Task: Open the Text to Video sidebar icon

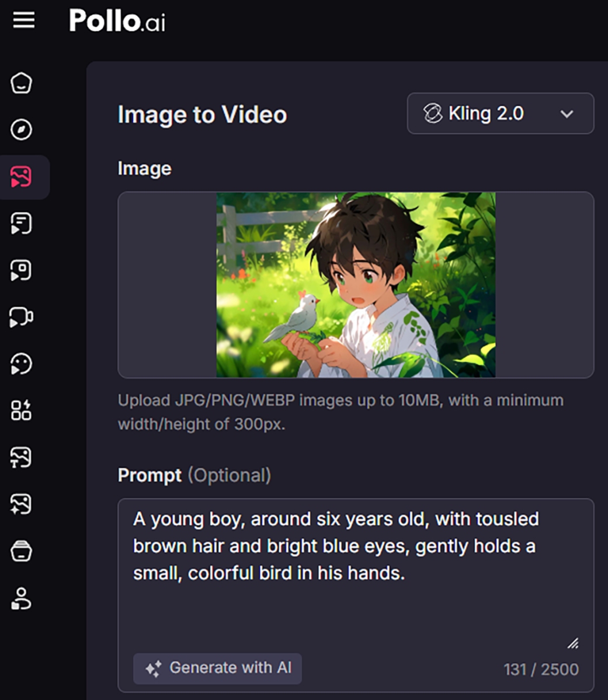Action: tap(22, 224)
